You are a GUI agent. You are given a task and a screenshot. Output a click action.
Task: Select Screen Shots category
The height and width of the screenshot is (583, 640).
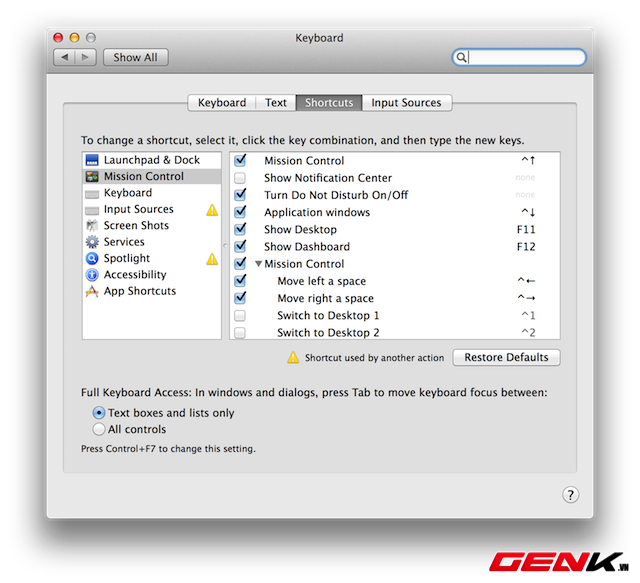coord(152,225)
